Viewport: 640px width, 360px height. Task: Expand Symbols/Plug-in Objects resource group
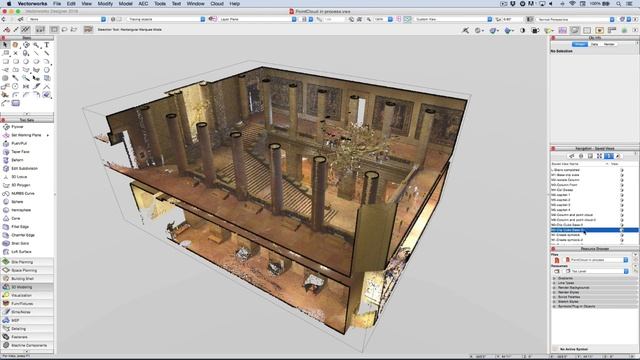(x=554, y=306)
